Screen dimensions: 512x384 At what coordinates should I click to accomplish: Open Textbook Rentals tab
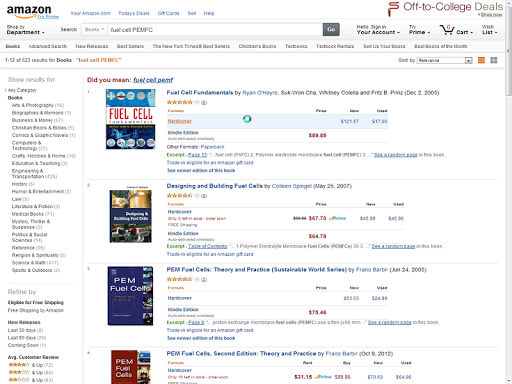pos(335,46)
